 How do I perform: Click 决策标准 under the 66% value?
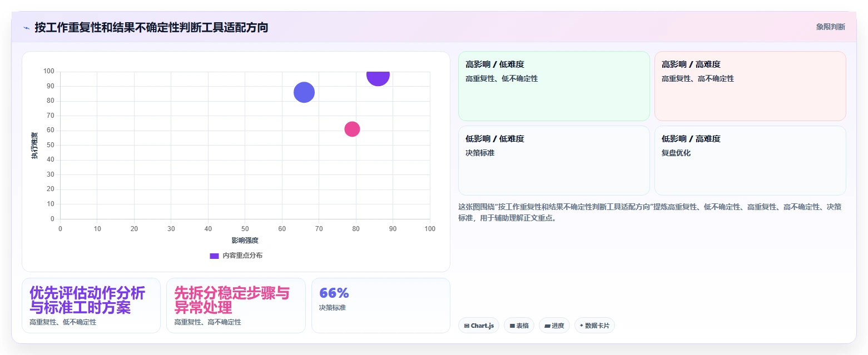[333, 307]
